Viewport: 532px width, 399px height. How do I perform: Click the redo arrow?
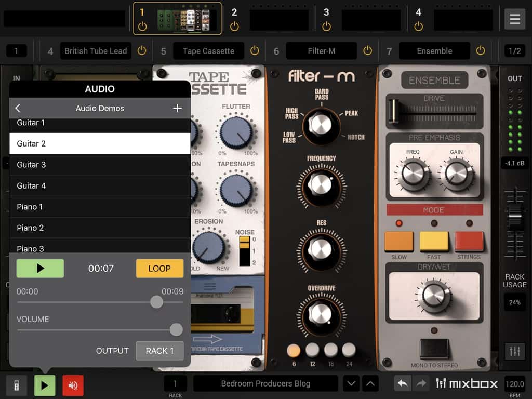click(x=421, y=383)
